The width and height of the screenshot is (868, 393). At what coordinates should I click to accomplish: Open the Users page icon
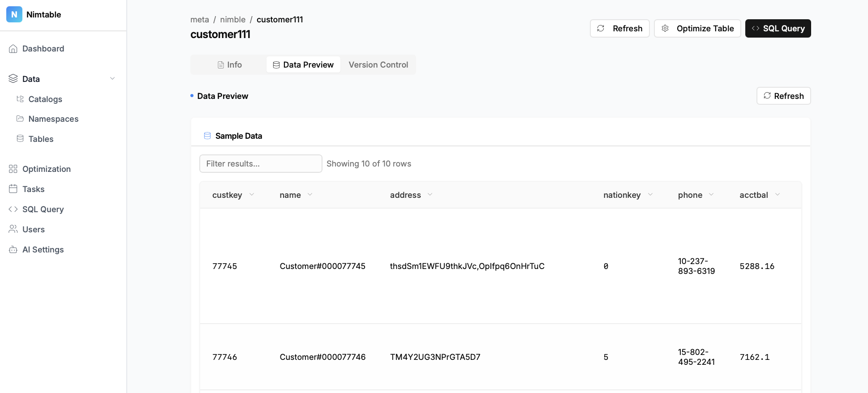(x=13, y=229)
